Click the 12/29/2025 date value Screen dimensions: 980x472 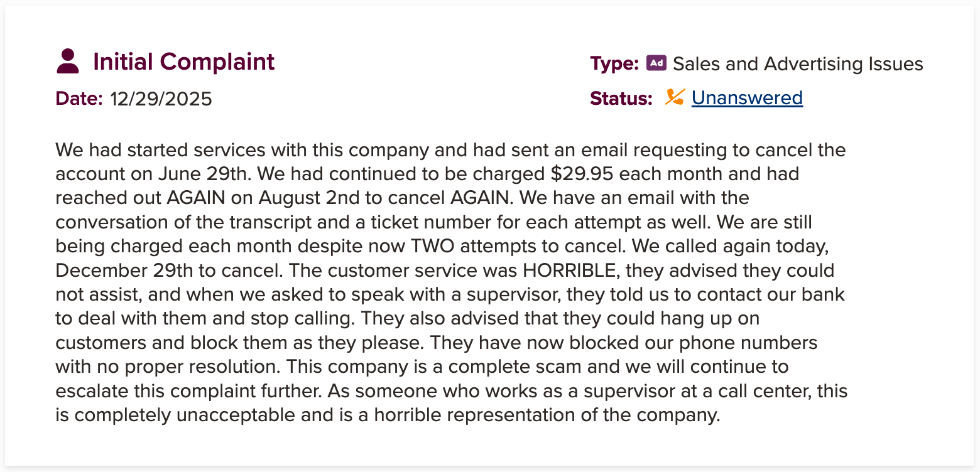[x=161, y=99]
